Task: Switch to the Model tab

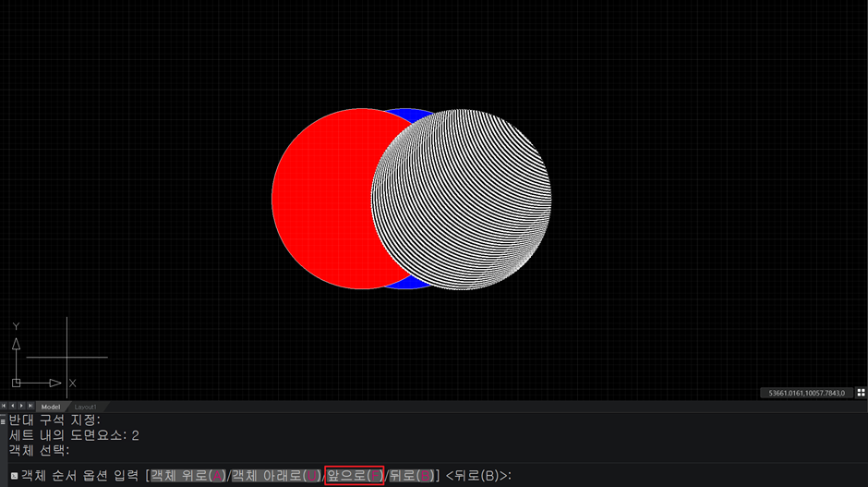Action: coord(51,407)
